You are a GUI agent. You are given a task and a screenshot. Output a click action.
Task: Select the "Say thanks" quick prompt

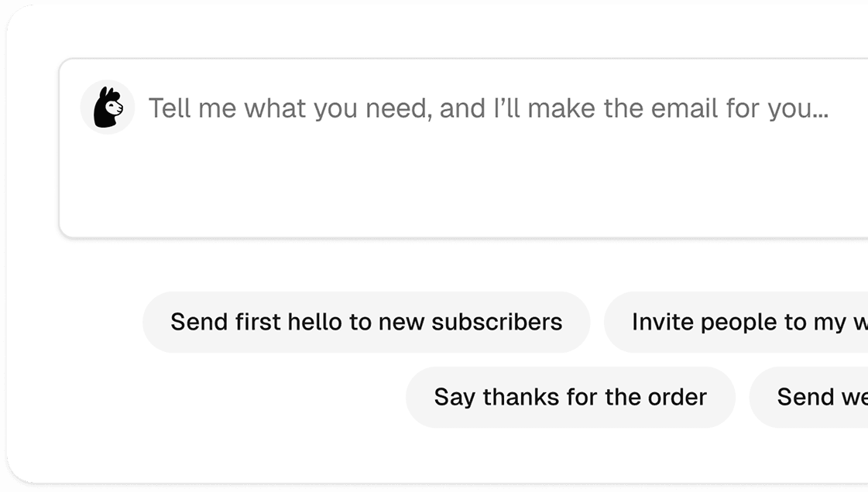[x=570, y=397]
